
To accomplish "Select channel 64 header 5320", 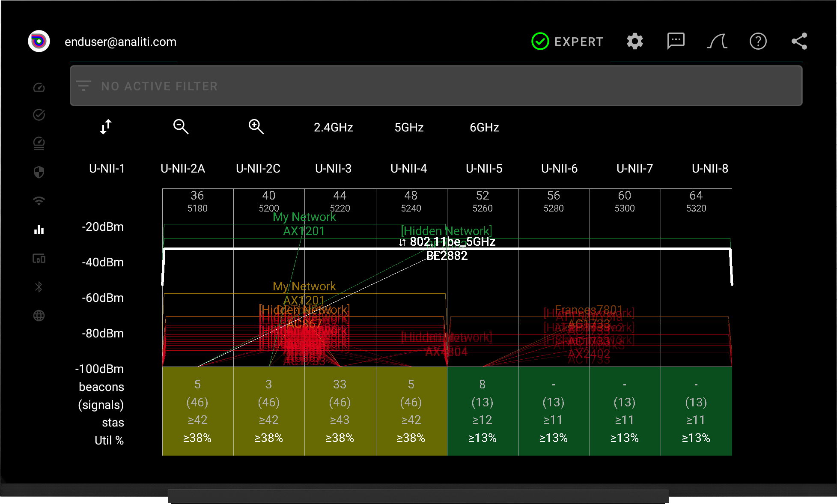I will [696, 201].
